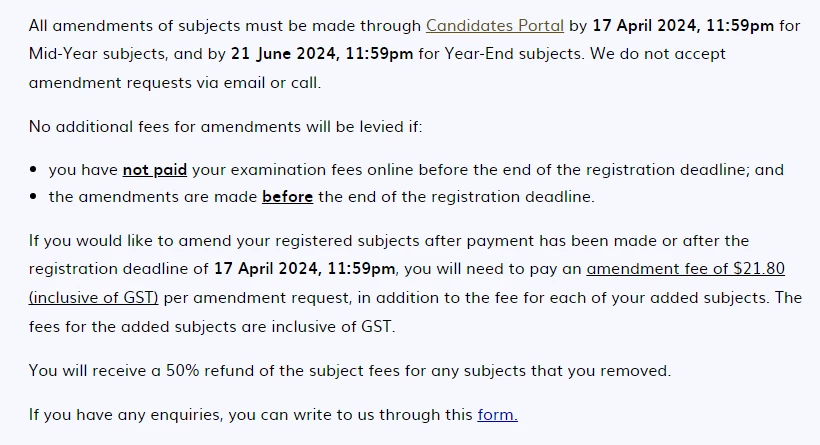The width and height of the screenshot is (820, 445).
Task: Click the "fees for the added subjects" line
Action: coord(212,327)
